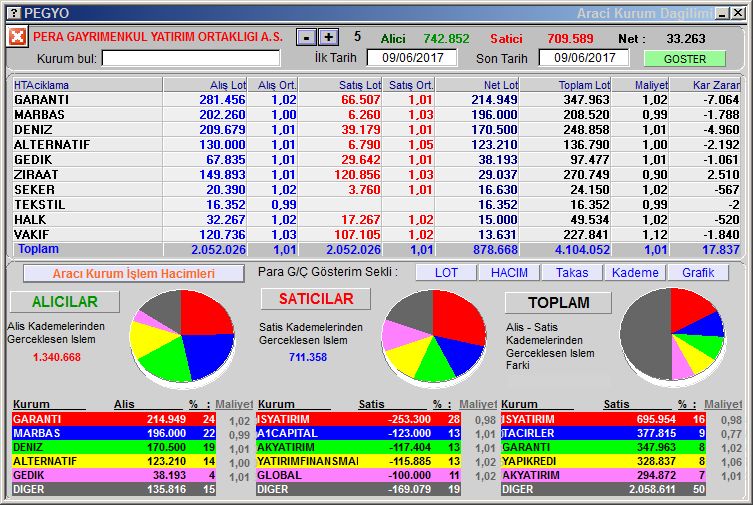753x505 pixels.
Task: Select the GEDIK row in main table
Action: coord(376,159)
